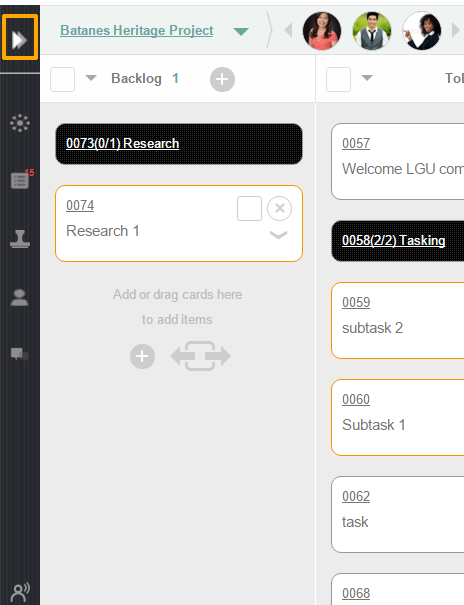Click the Add or drag cards here hint
The image size is (464, 605).
coord(177,307)
